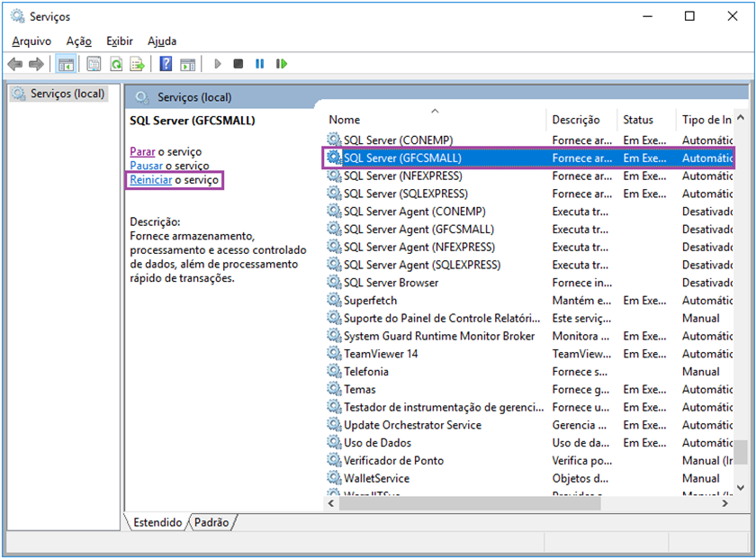Click the scroll up arrow of the services list
This screenshot has height=560, width=756.
(741, 118)
